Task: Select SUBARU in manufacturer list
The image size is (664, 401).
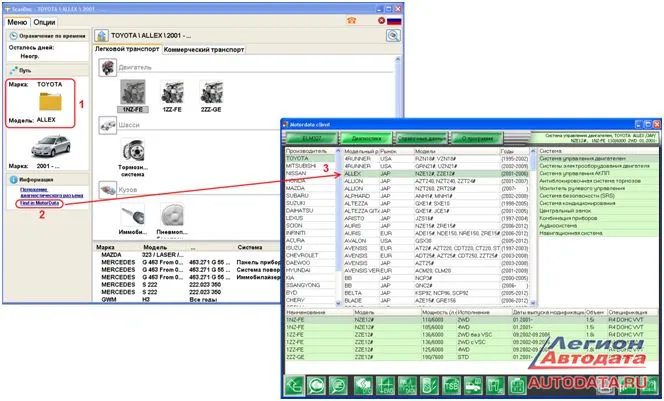Action: (310, 196)
